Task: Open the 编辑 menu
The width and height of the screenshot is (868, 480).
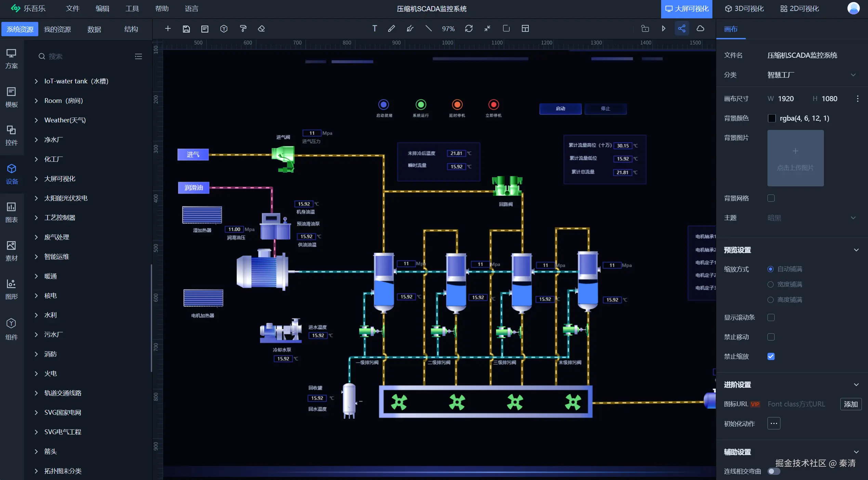Action: [102, 9]
